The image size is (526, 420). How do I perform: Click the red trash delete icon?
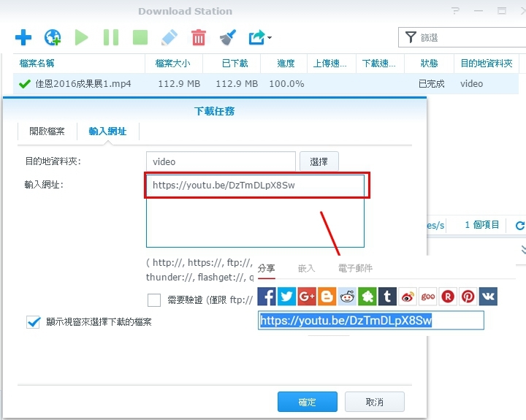pyautogui.click(x=199, y=37)
